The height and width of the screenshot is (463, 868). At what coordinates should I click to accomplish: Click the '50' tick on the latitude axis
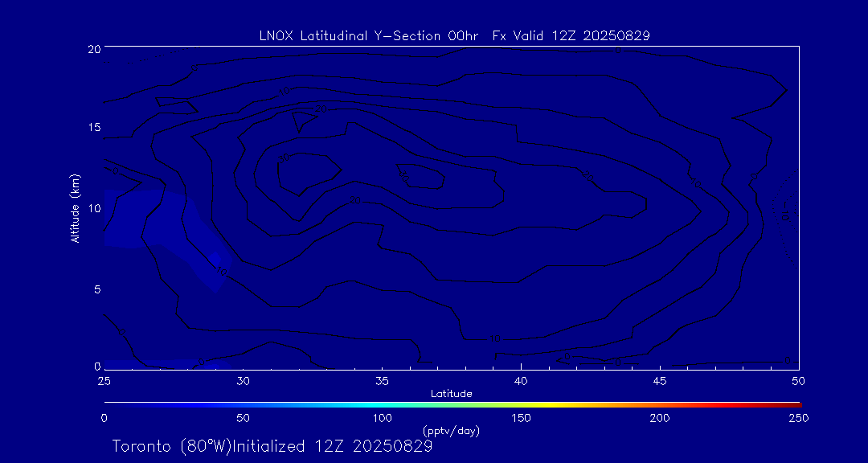[x=799, y=380]
